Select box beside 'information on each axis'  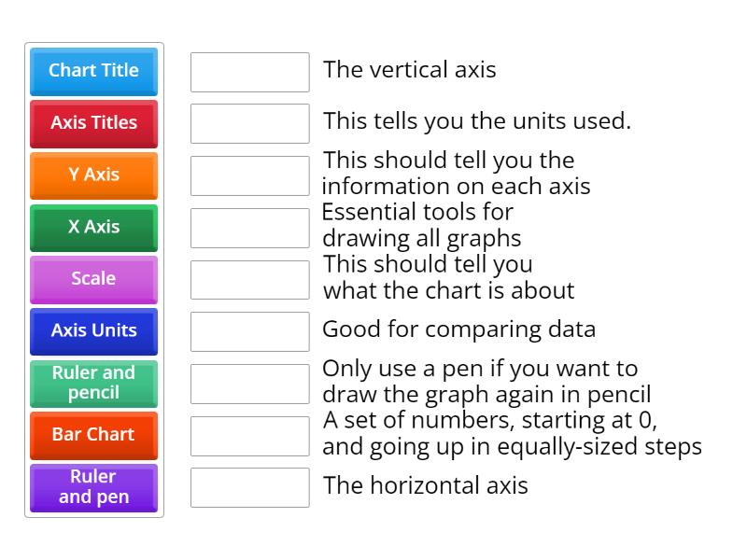[249, 175]
